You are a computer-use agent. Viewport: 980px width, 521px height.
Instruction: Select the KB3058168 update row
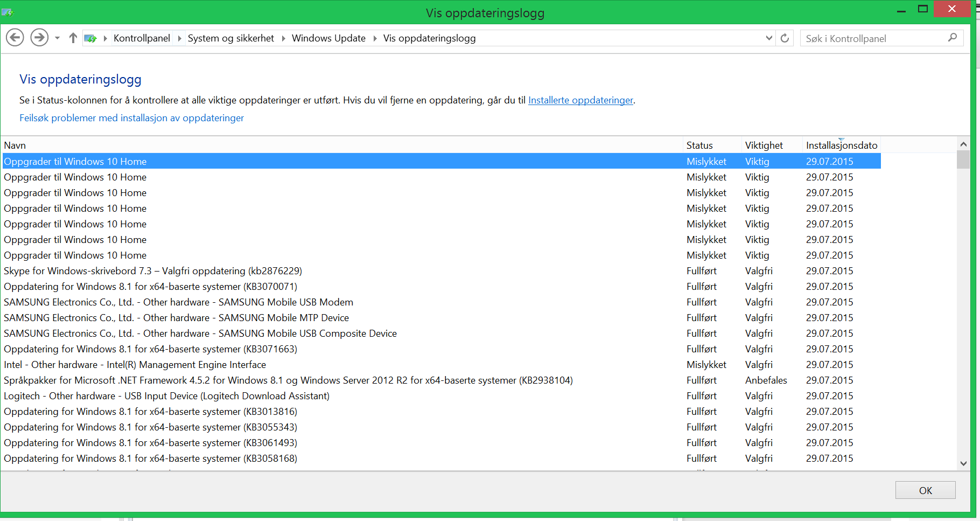pos(442,458)
